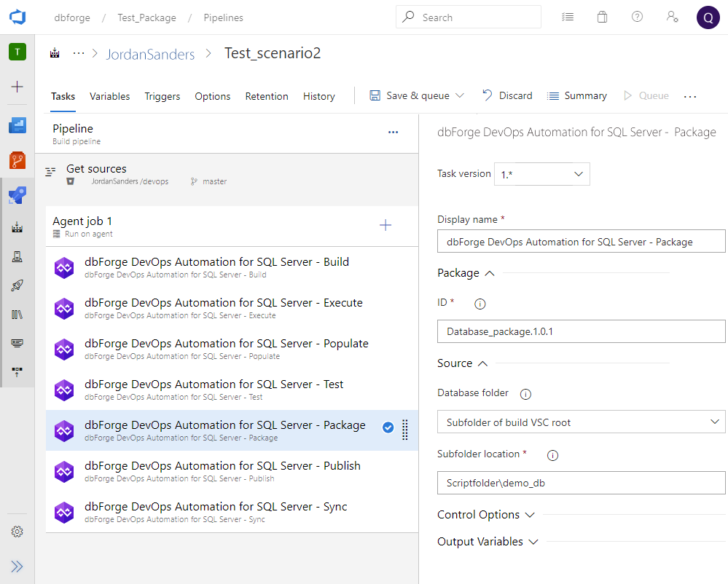Open the Database folder dropdown
The image size is (728, 584).
[x=581, y=422]
